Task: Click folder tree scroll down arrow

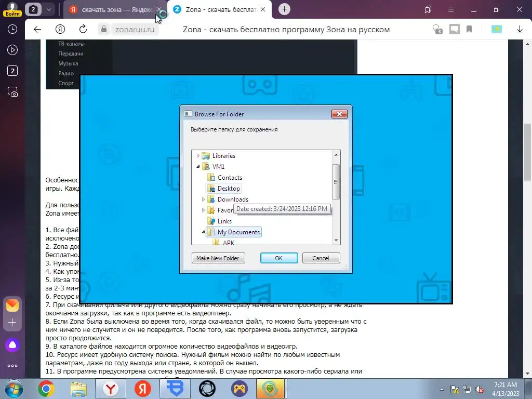Action: pos(336,240)
